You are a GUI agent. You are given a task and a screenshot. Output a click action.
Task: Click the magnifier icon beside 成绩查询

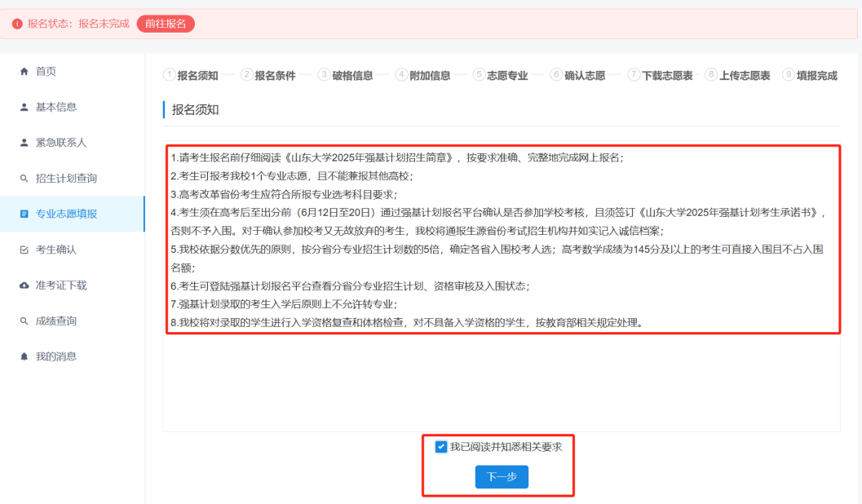(24, 321)
